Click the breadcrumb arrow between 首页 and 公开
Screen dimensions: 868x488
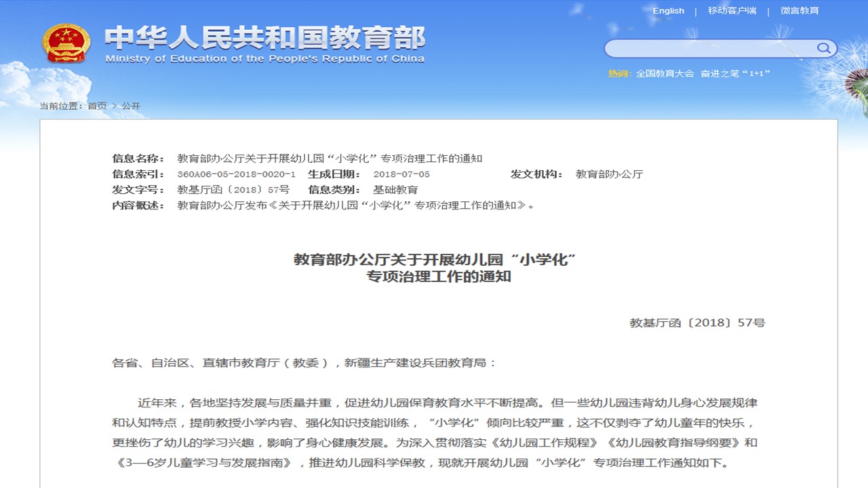[115, 106]
